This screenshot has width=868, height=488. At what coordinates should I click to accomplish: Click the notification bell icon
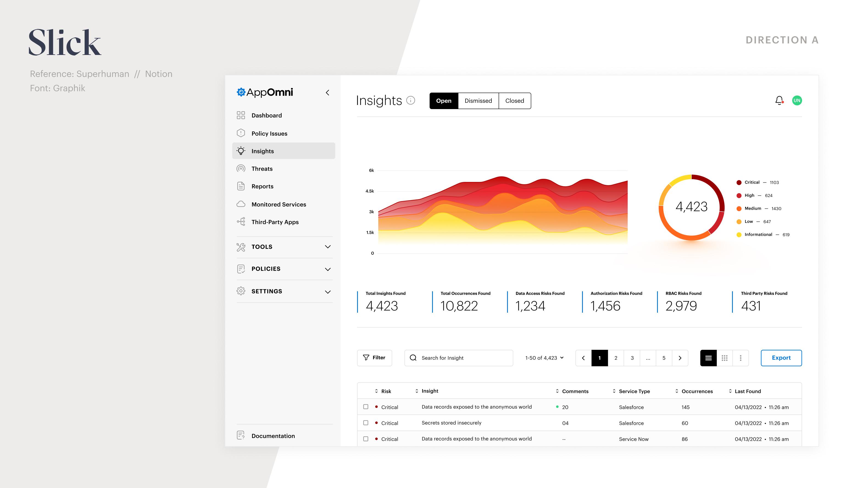779,101
